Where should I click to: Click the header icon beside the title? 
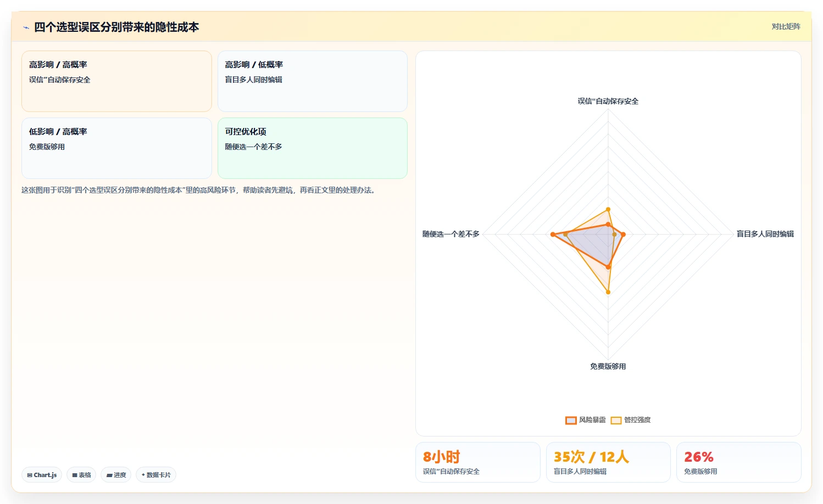pyautogui.click(x=26, y=27)
